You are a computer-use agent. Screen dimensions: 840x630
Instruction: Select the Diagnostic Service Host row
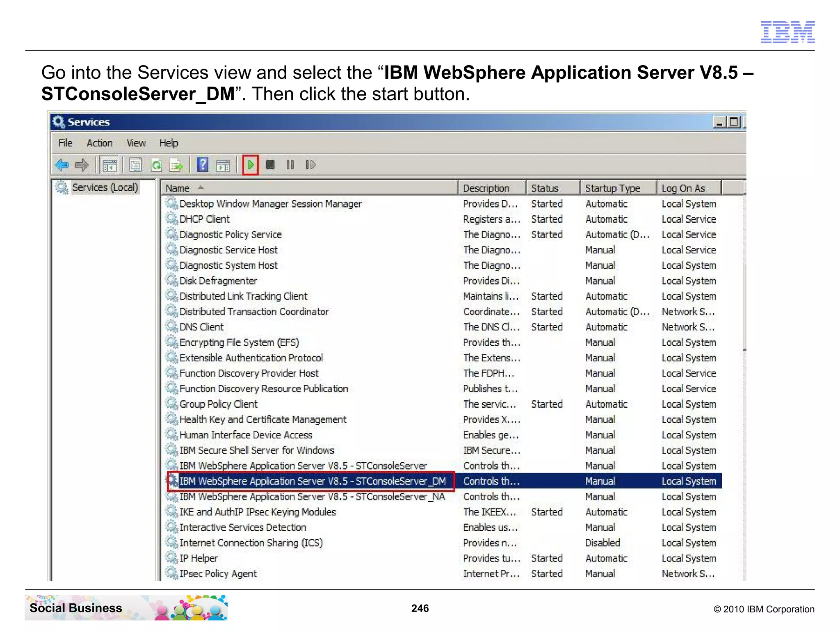(x=443, y=250)
